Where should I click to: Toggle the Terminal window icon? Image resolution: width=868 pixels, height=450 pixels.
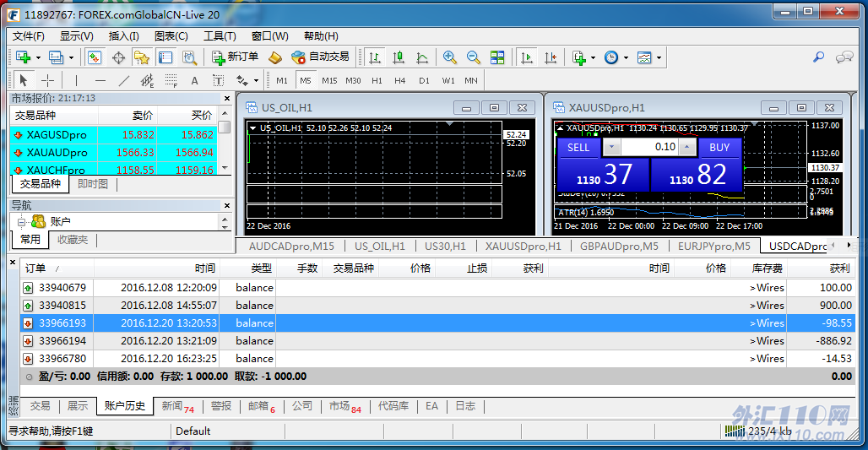(165, 57)
